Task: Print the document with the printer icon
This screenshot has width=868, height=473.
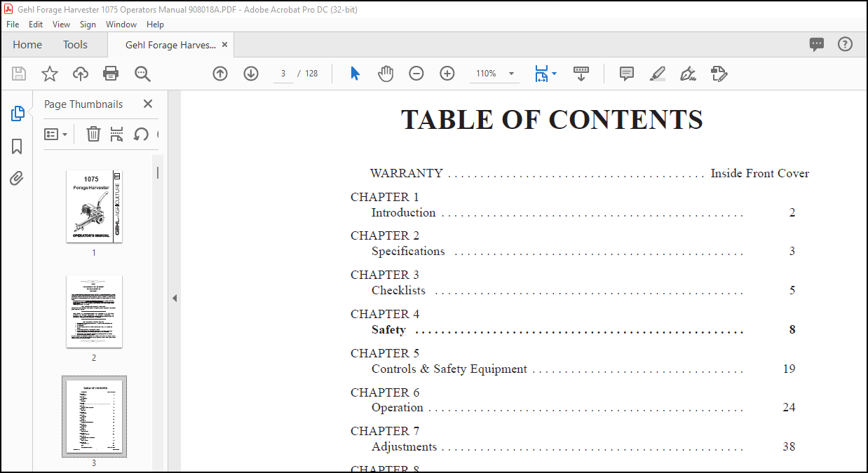Action: point(111,74)
